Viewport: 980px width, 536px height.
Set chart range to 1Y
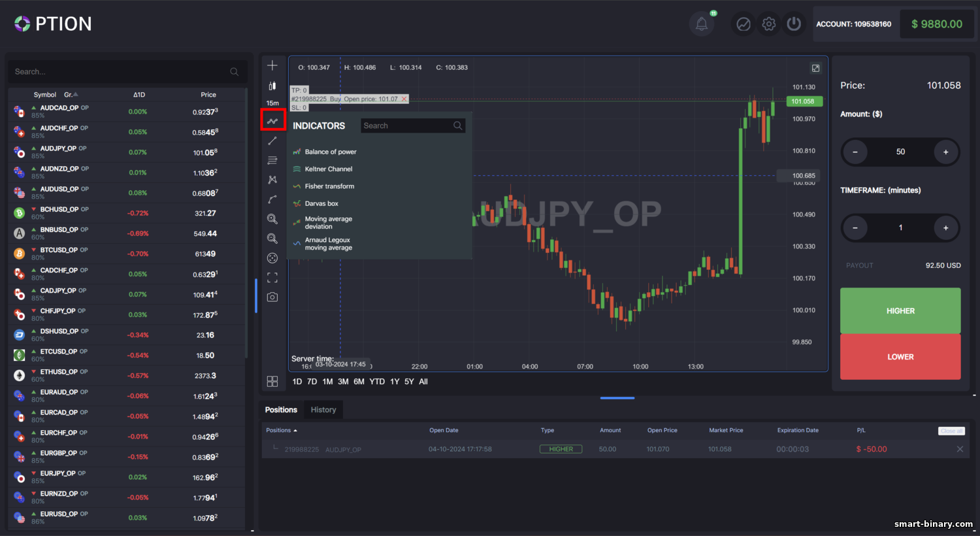(x=395, y=382)
